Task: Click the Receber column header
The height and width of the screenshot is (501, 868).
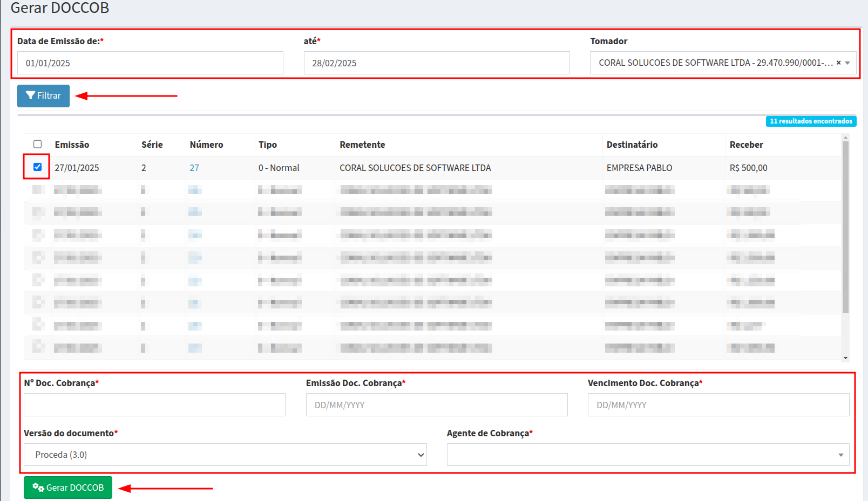Action: tap(746, 145)
